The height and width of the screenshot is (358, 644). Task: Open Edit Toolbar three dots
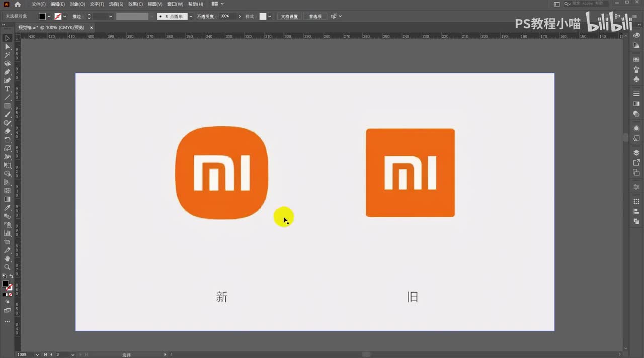tap(8, 321)
